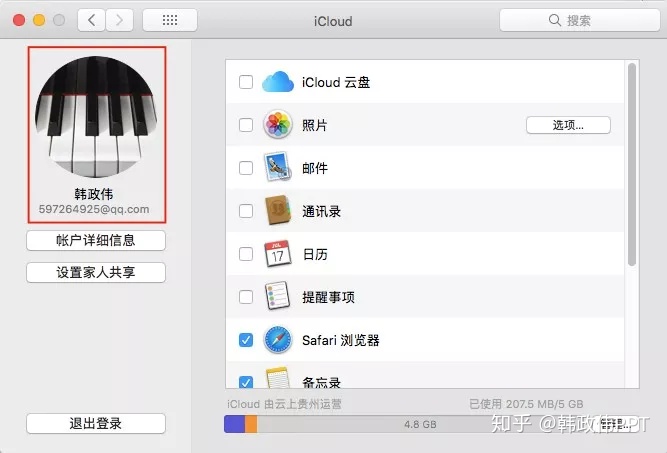
Task: Open the 选项... button for Photos
Action: pos(568,125)
